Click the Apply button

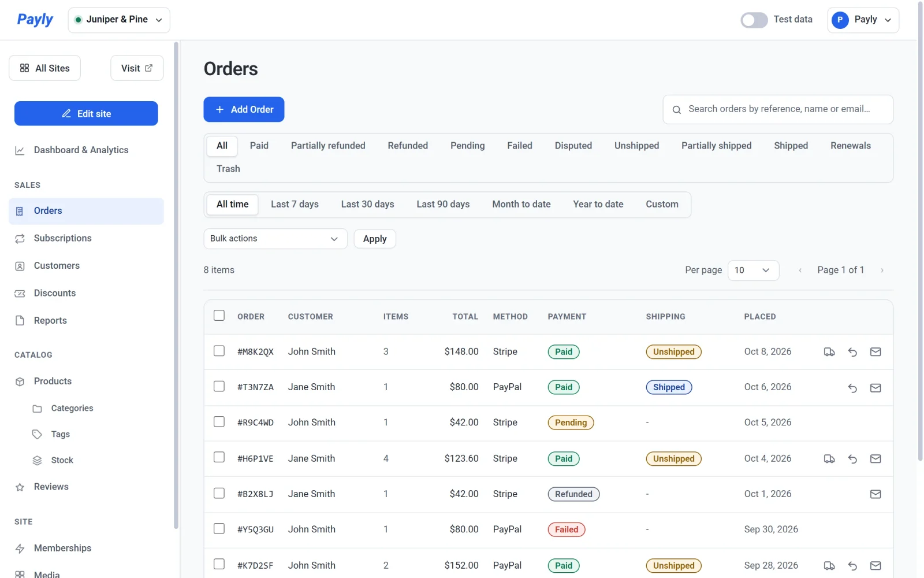(x=375, y=239)
